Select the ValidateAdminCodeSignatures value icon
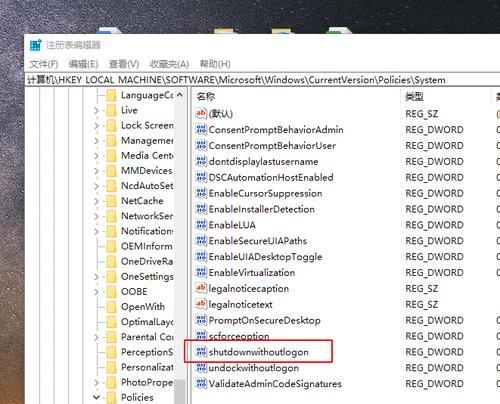 [201, 383]
